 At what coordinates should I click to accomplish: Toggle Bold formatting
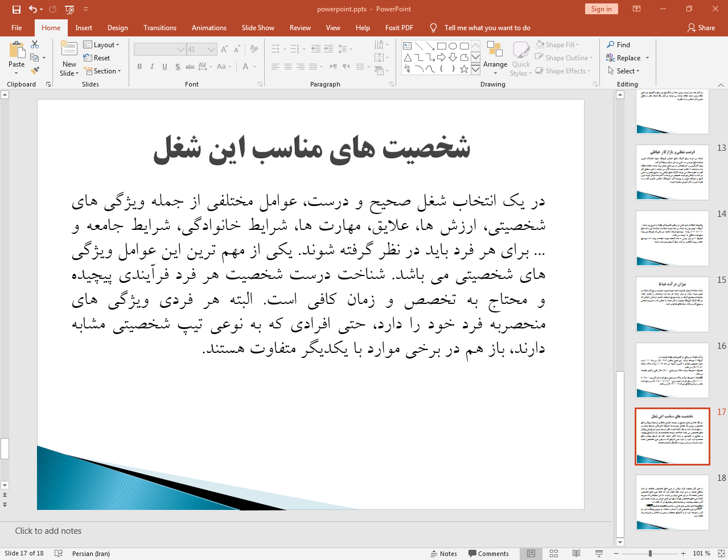coord(139,67)
